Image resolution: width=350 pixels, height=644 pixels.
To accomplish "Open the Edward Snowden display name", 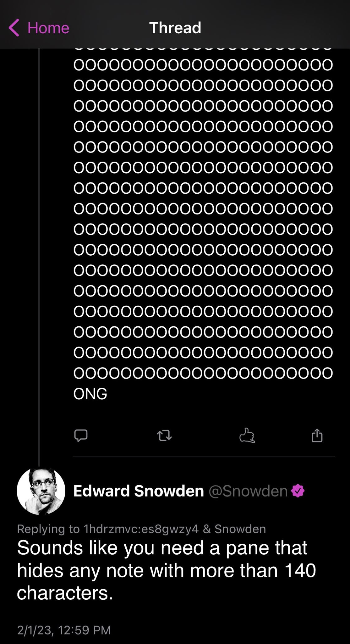I will 139,491.
